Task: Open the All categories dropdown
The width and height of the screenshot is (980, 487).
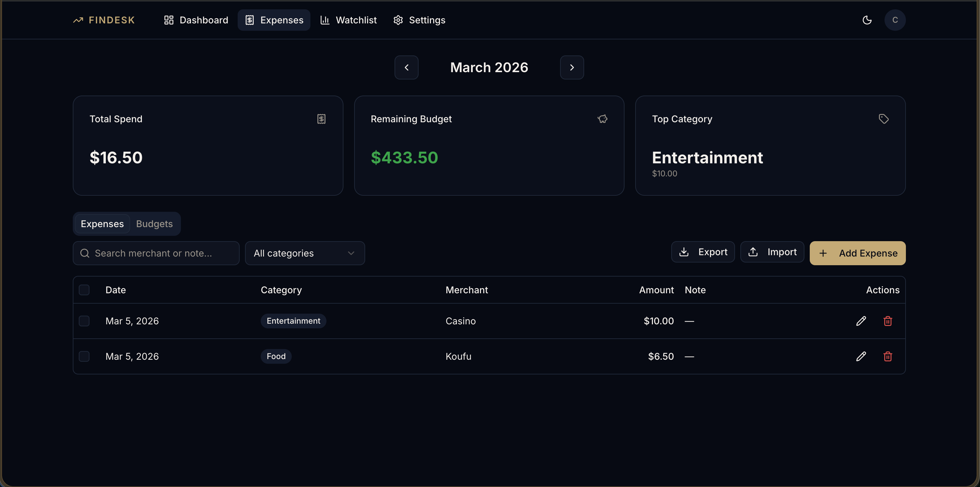Action: (305, 253)
